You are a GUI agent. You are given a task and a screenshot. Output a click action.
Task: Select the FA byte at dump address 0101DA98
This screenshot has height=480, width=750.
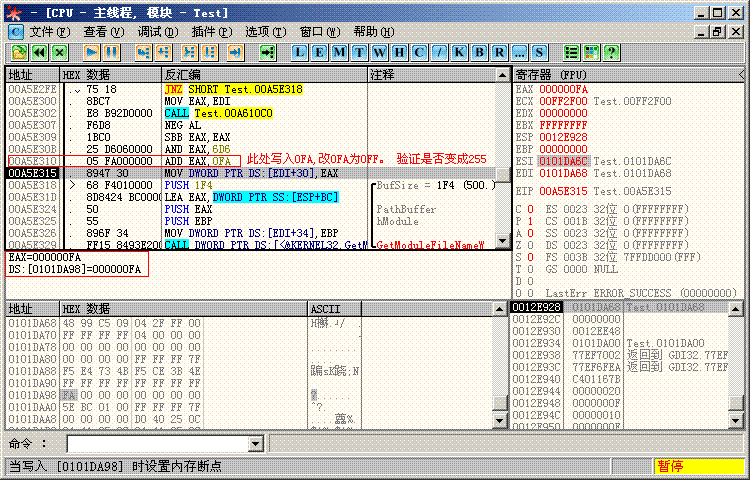(68, 395)
